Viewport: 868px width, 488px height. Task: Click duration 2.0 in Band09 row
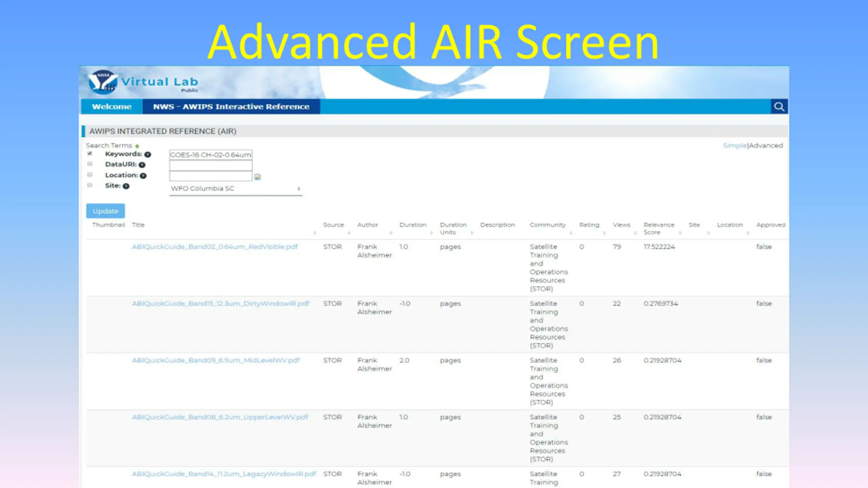click(x=405, y=361)
